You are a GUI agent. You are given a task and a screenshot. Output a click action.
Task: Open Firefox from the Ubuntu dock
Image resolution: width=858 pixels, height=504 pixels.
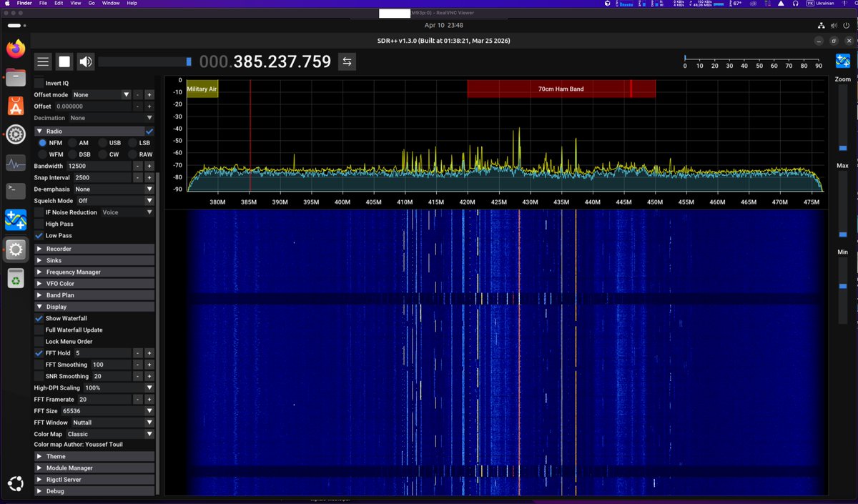pyautogui.click(x=16, y=49)
